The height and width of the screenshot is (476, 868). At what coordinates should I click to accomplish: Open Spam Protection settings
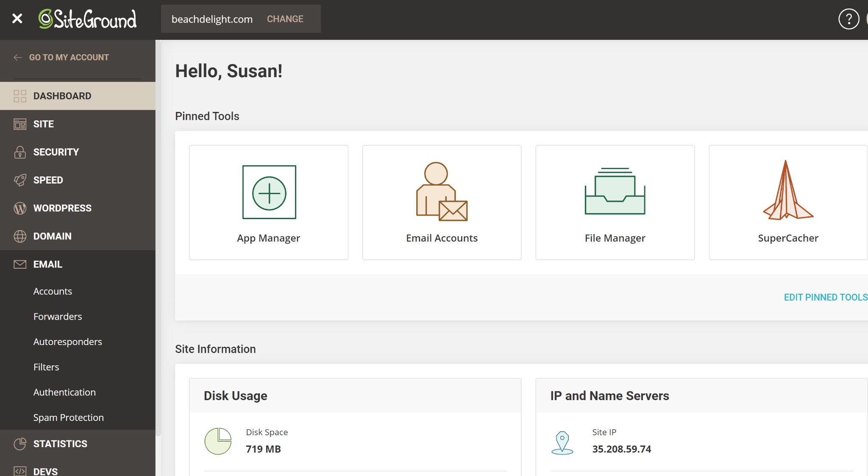point(68,417)
